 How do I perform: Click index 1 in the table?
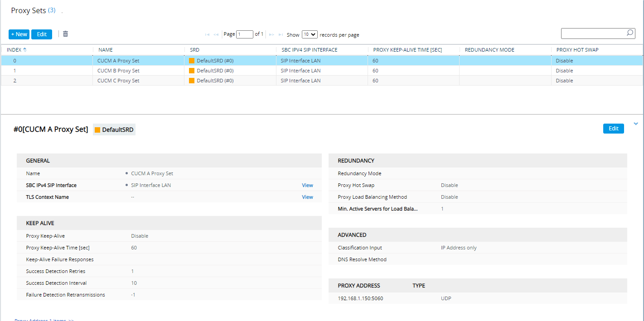15,71
